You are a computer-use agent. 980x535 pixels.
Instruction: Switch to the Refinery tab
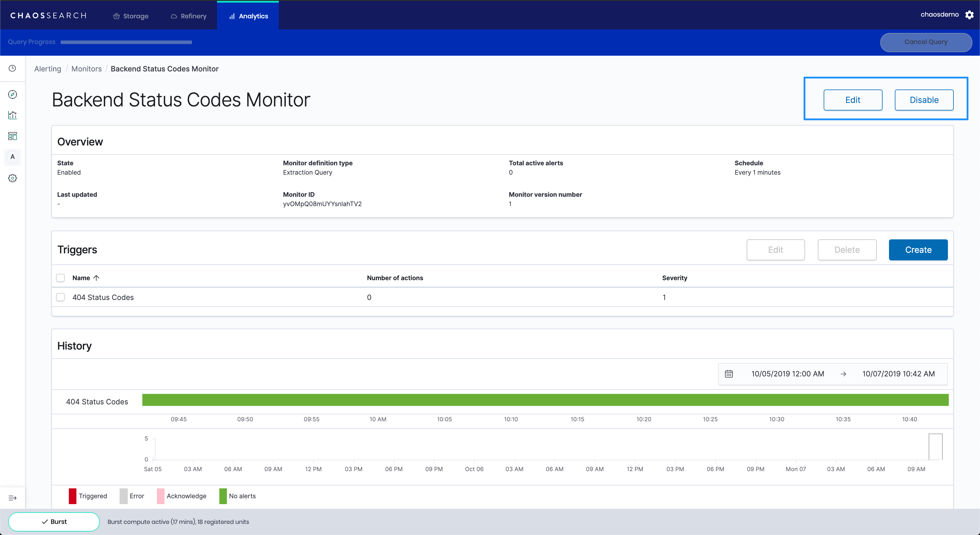(189, 16)
